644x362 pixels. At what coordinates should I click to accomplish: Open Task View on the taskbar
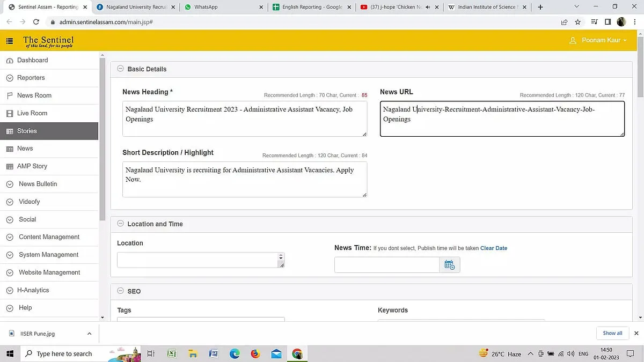151,354
